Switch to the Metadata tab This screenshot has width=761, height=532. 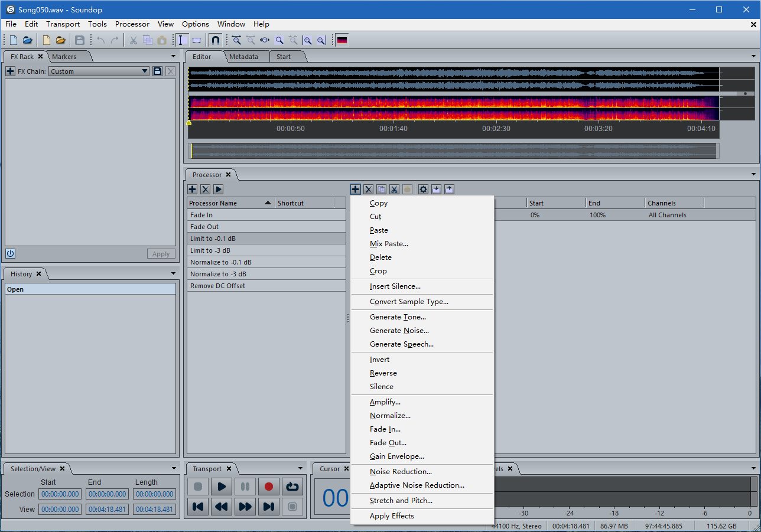click(243, 57)
